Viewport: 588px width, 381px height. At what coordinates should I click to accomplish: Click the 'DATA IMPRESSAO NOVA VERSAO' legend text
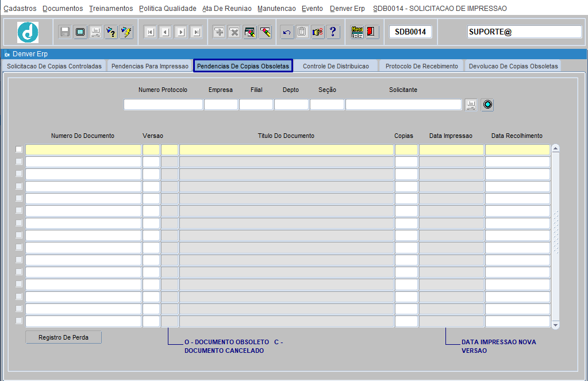(x=499, y=346)
